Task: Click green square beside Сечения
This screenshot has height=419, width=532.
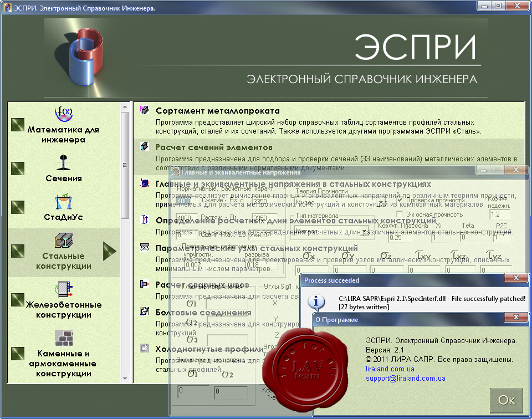Action: click(x=18, y=168)
